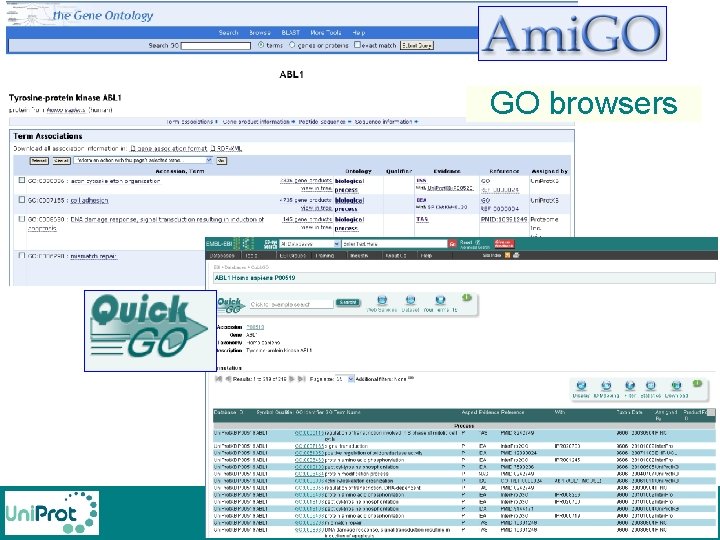
Task: Click green help balloon next to Download
Action: click(x=697, y=383)
